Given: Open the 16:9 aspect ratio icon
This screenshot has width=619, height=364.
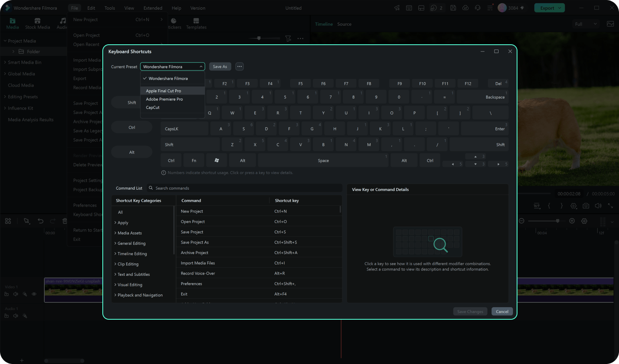Looking at the screenshot, I should coord(537,206).
